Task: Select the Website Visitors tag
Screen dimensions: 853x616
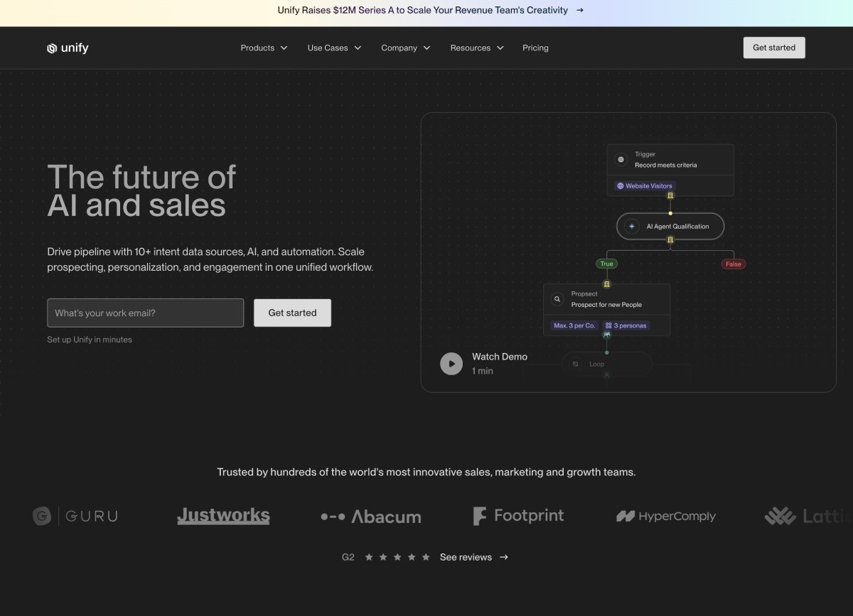Action: 645,186
